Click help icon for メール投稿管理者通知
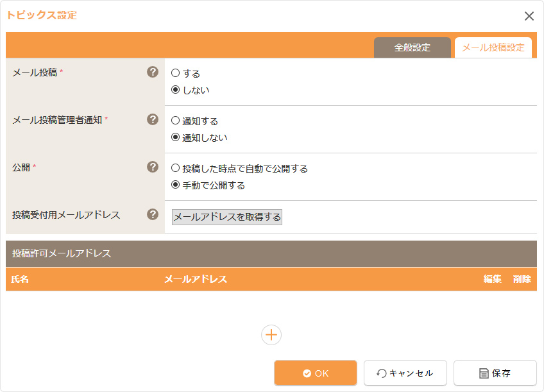Viewport: 544px width, 392px height. click(x=153, y=119)
